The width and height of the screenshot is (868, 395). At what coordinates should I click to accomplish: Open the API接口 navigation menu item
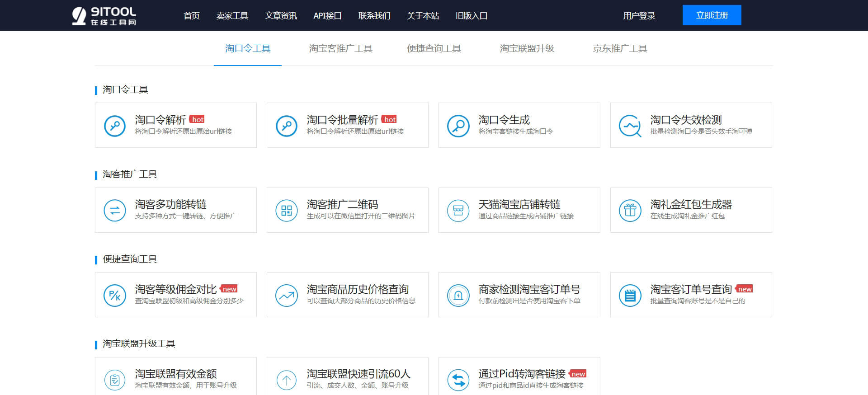tap(327, 16)
